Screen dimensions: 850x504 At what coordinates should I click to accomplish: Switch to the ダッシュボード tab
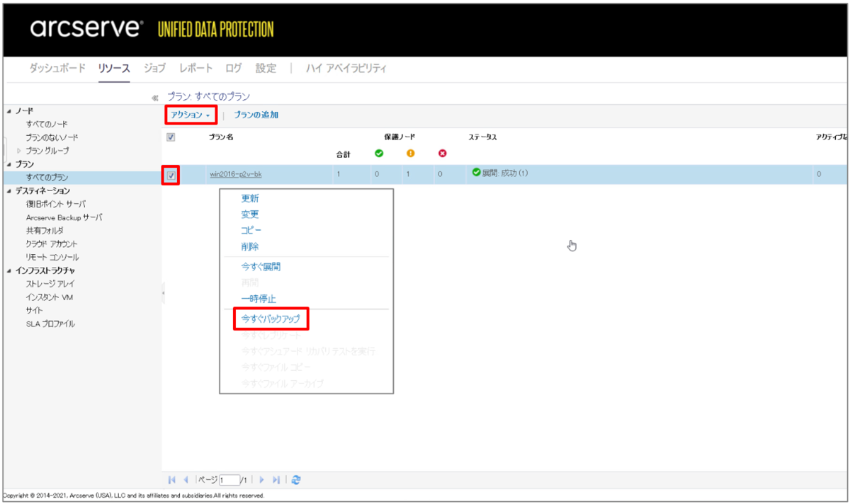point(57,69)
